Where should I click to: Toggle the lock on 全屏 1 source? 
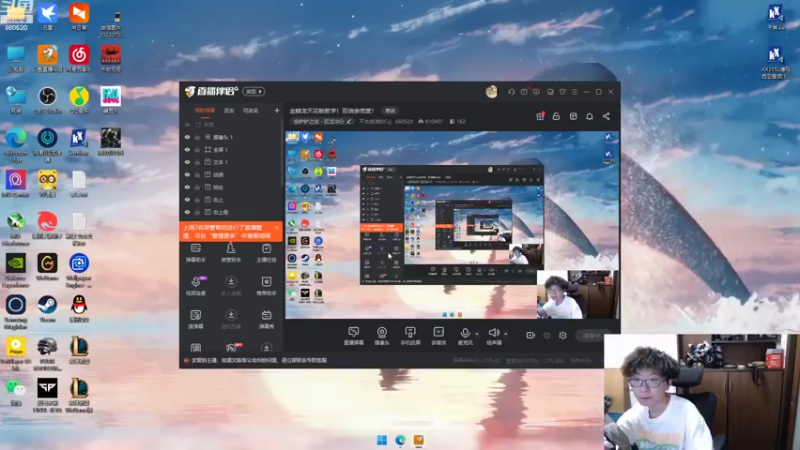coord(197,149)
